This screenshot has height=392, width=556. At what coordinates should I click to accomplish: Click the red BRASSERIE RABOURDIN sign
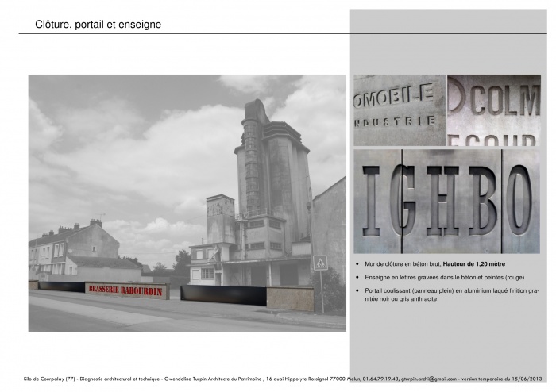coord(124,291)
